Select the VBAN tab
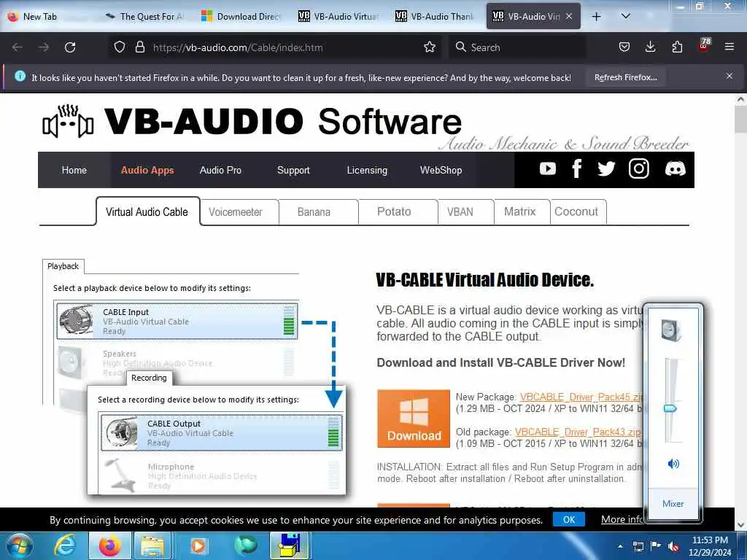 pos(460,212)
